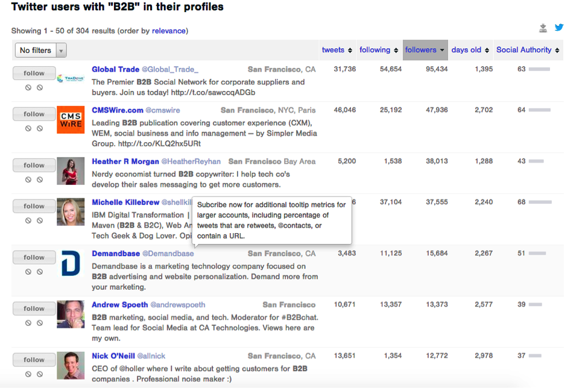Click Heather R Morgan's profile photo

pos(71,171)
